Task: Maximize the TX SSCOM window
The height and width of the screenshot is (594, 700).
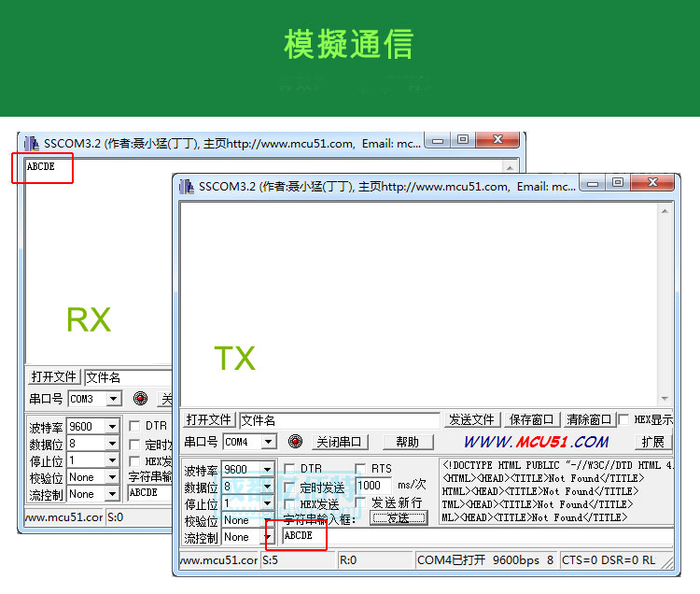Action: [618, 183]
